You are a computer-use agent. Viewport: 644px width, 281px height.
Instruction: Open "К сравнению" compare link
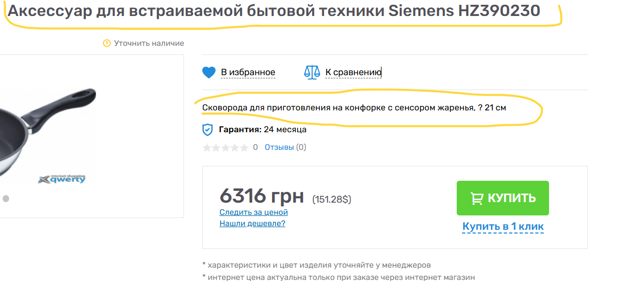click(x=353, y=73)
